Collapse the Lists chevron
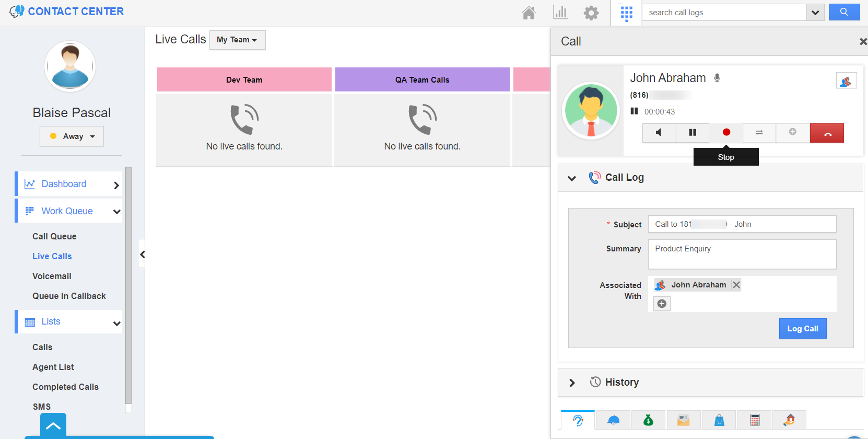The image size is (868, 439). click(x=116, y=324)
